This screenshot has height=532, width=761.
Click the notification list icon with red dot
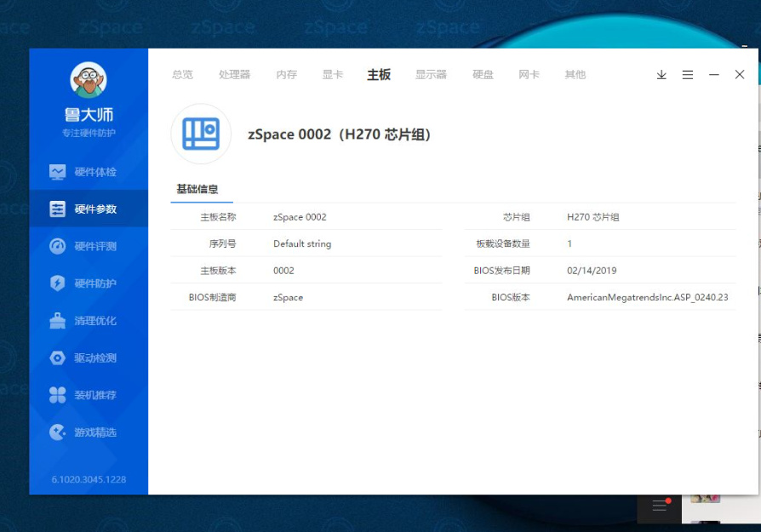(660, 505)
